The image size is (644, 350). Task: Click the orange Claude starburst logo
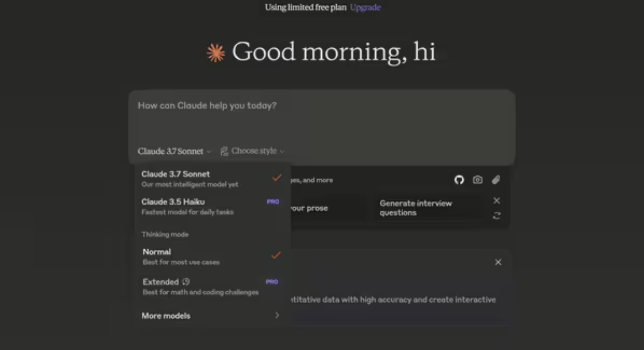click(x=216, y=52)
